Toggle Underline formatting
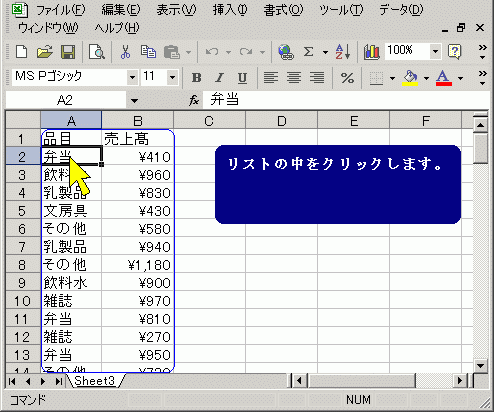The height and width of the screenshot is (412, 494). (x=242, y=78)
